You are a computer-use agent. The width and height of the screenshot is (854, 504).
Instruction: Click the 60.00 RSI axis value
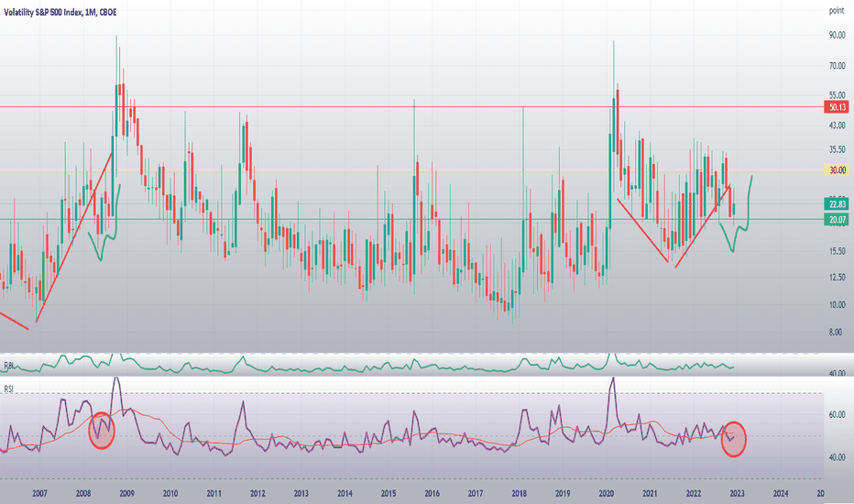pyautogui.click(x=838, y=414)
